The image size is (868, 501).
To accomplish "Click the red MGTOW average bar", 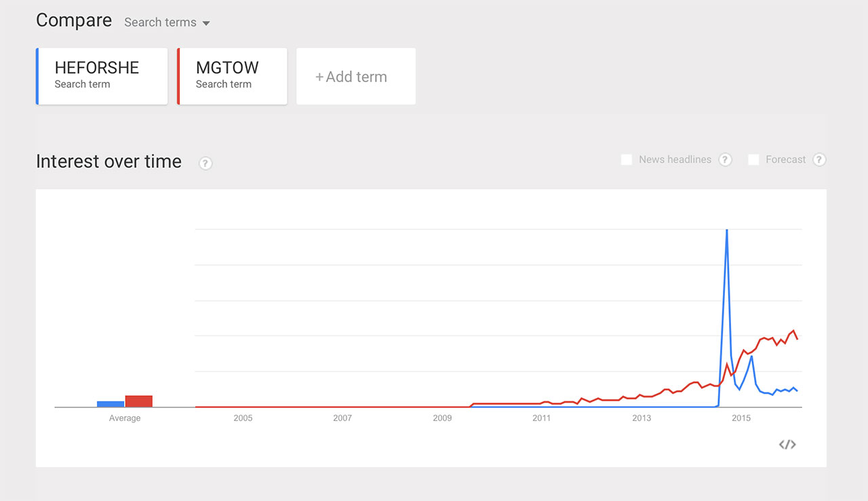I will pos(138,401).
